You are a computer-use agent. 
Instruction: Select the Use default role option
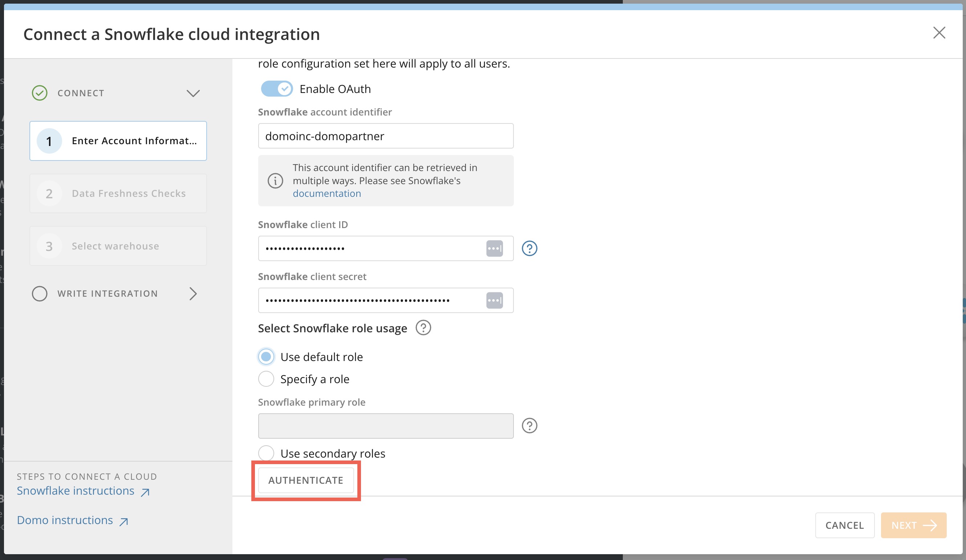click(266, 357)
